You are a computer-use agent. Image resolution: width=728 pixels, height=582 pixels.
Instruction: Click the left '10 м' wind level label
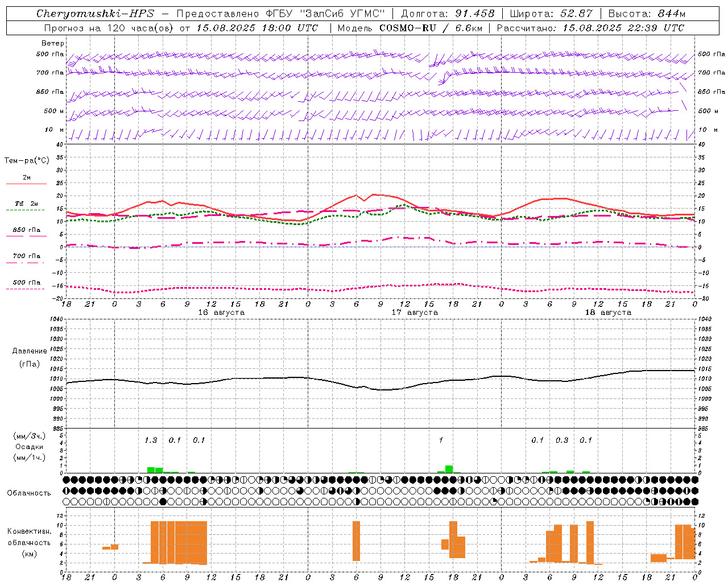tap(55, 130)
